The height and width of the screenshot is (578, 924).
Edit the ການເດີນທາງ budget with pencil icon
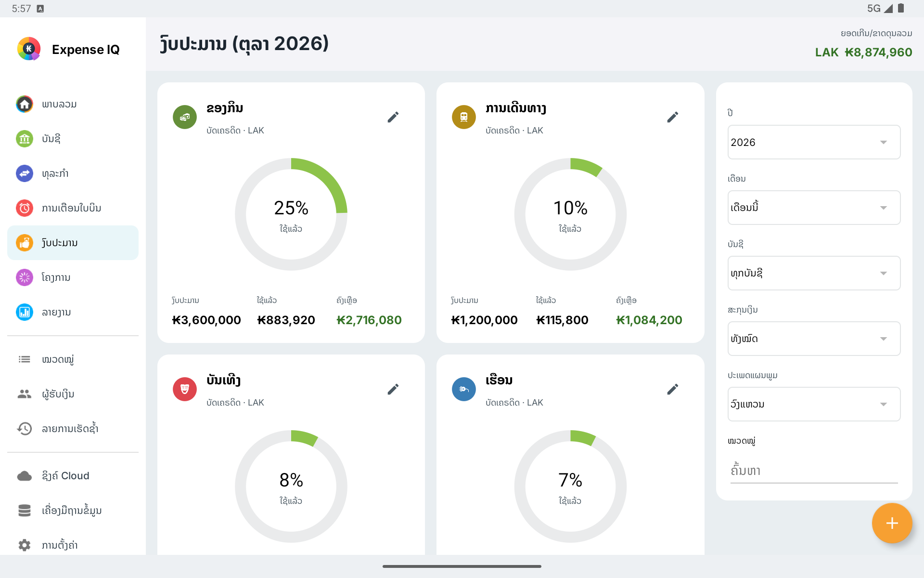[673, 117]
